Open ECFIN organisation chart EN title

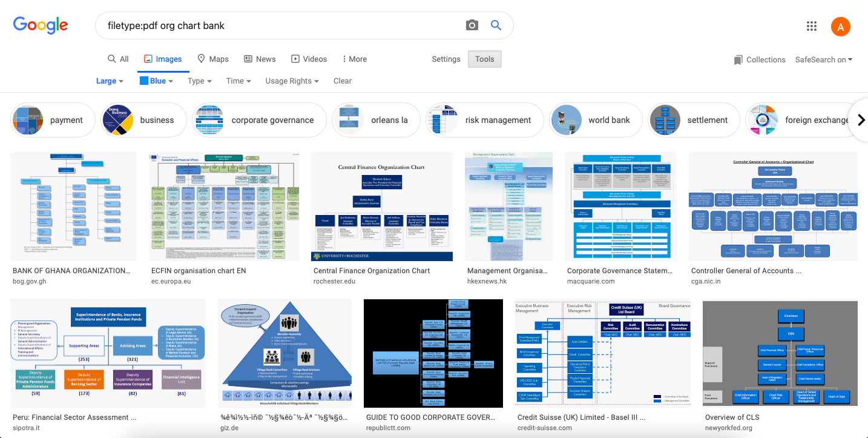[x=199, y=271]
